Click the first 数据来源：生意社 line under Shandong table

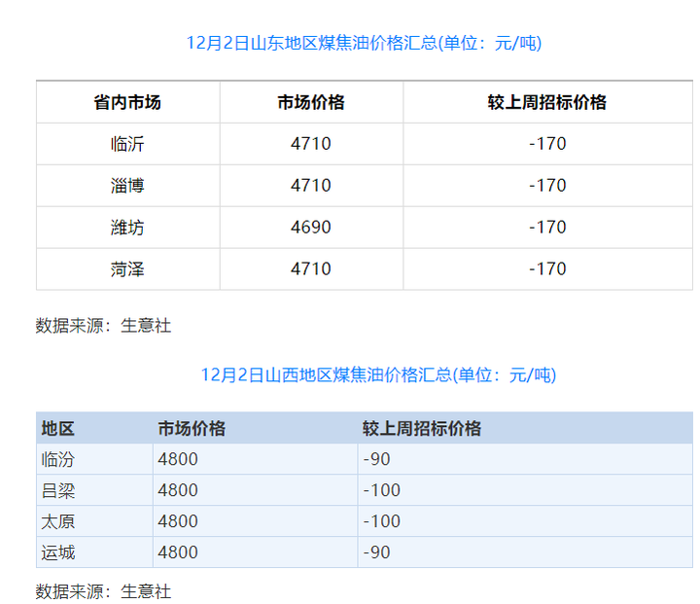pos(103,326)
